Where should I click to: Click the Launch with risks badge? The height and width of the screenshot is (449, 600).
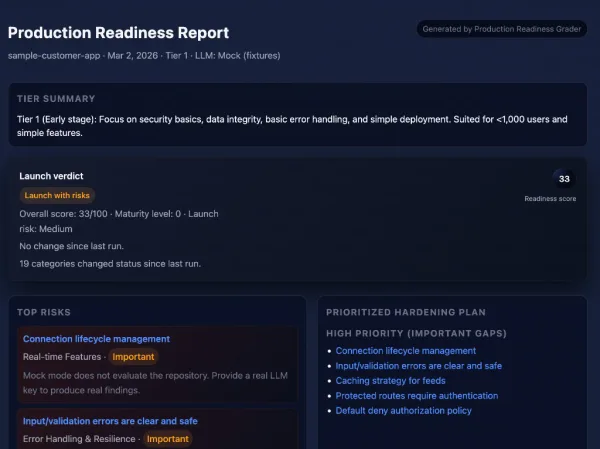coord(57,195)
